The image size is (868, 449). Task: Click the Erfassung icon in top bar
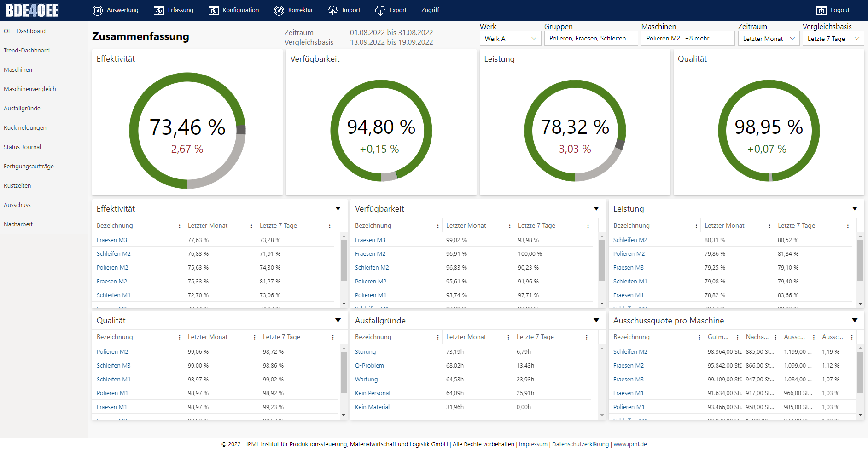(158, 10)
